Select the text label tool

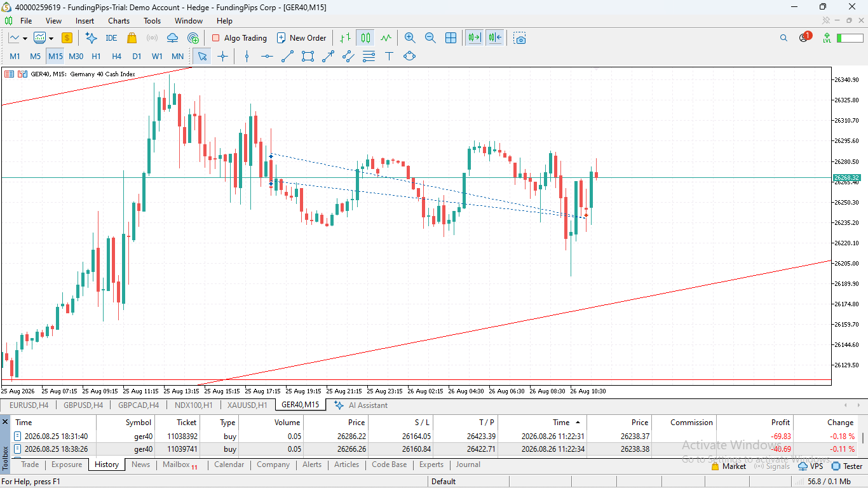click(389, 56)
